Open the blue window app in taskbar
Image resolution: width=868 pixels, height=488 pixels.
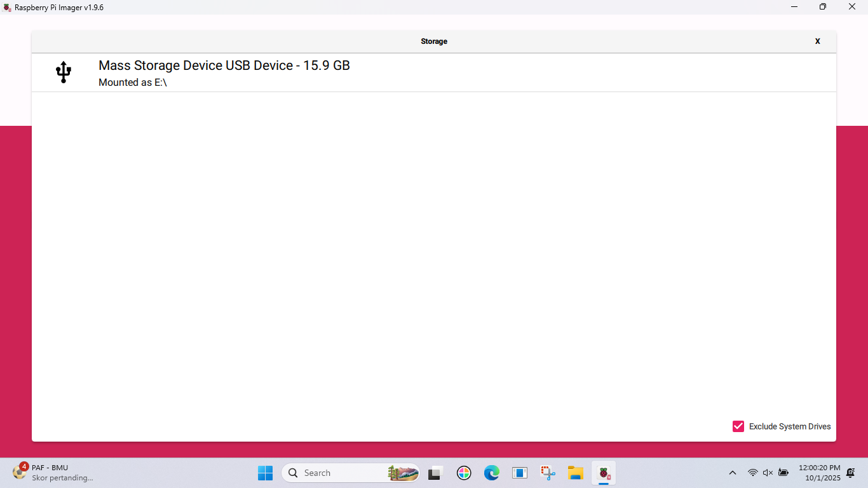click(x=520, y=473)
